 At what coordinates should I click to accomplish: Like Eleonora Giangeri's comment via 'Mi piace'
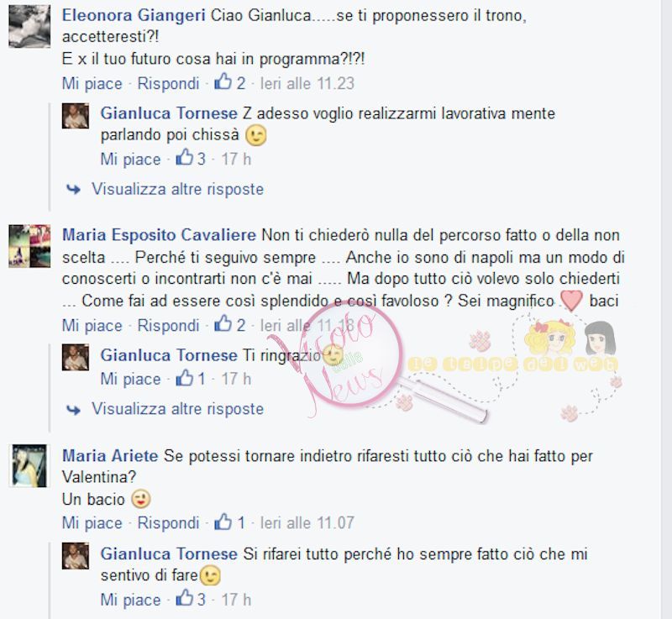[92, 83]
